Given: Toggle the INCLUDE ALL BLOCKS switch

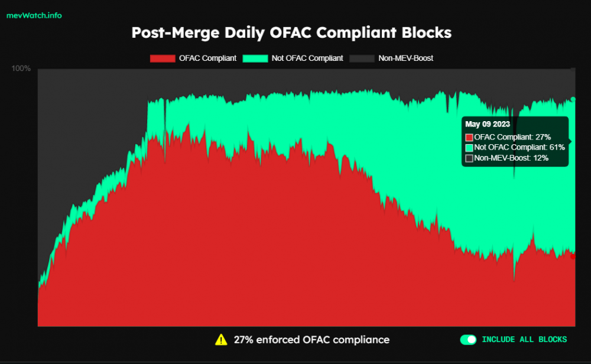Looking at the screenshot, I should pos(468,340).
